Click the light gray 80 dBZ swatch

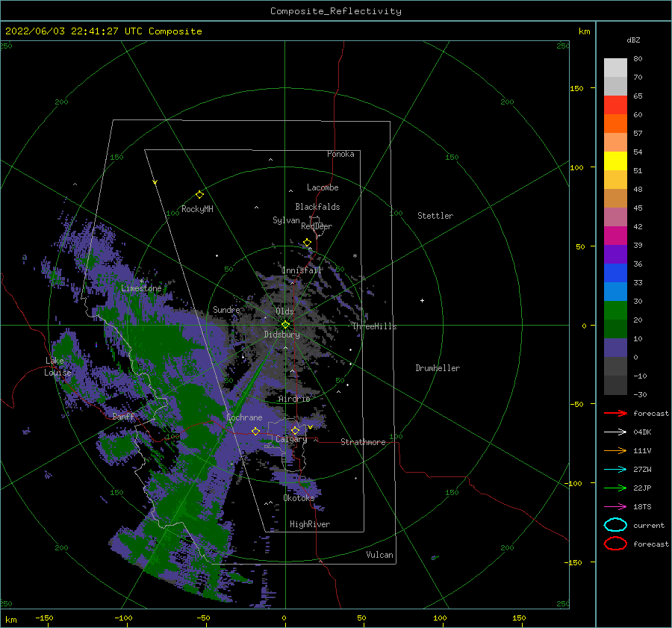pos(615,68)
